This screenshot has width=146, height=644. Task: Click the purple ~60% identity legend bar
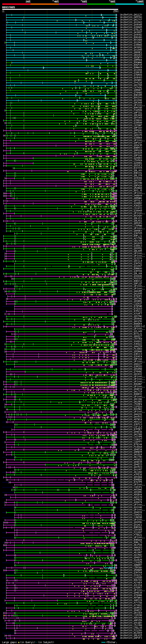(x=73, y=4)
